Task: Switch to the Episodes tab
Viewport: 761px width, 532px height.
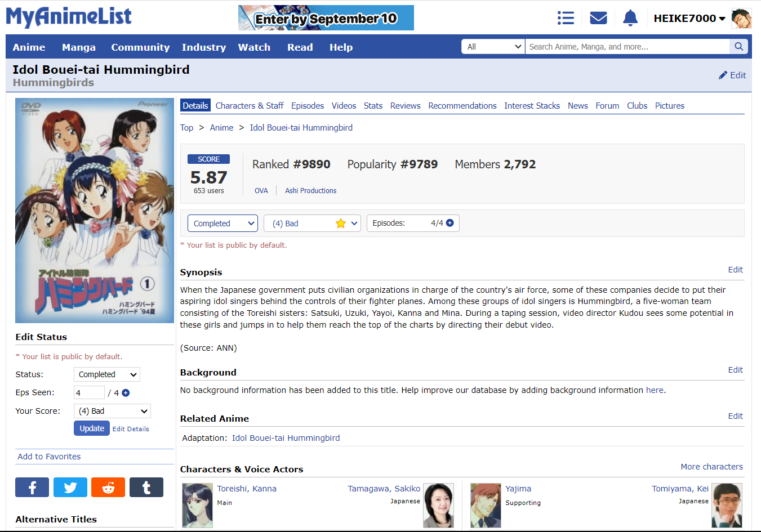Action: (x=307, y=106)
